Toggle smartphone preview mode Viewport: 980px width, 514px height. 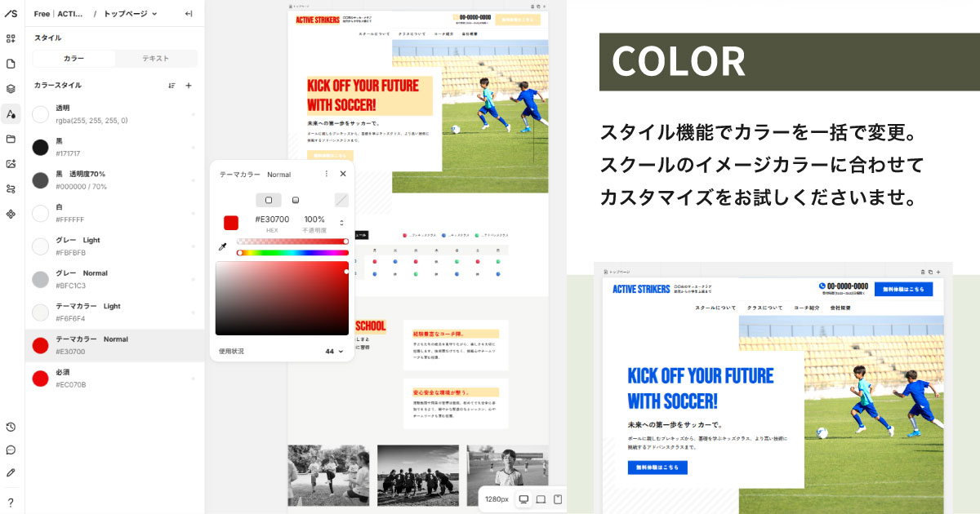coord(559,498)
